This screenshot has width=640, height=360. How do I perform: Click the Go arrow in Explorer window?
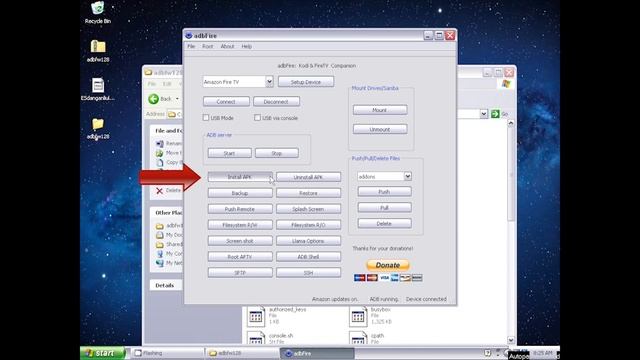click(495, 114)
